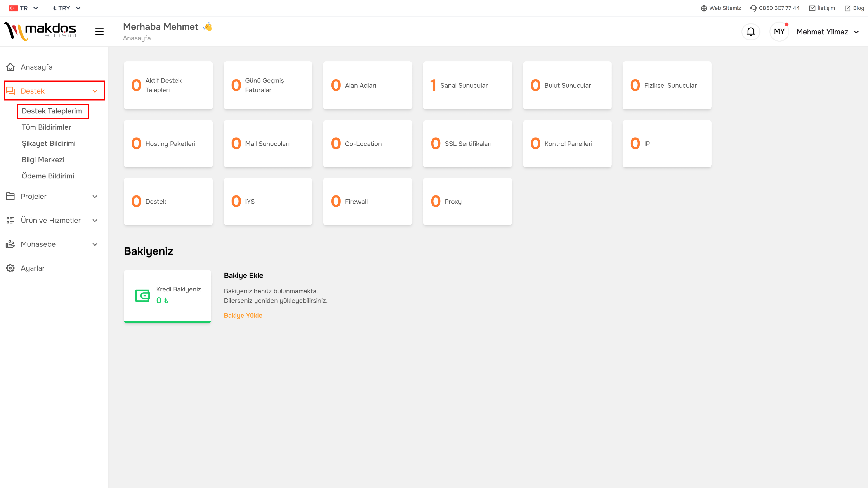Viewport: 868px width, 488px height.
Task: Open the Aktif Destek Talepleri card
Action: tap(168, 85)
